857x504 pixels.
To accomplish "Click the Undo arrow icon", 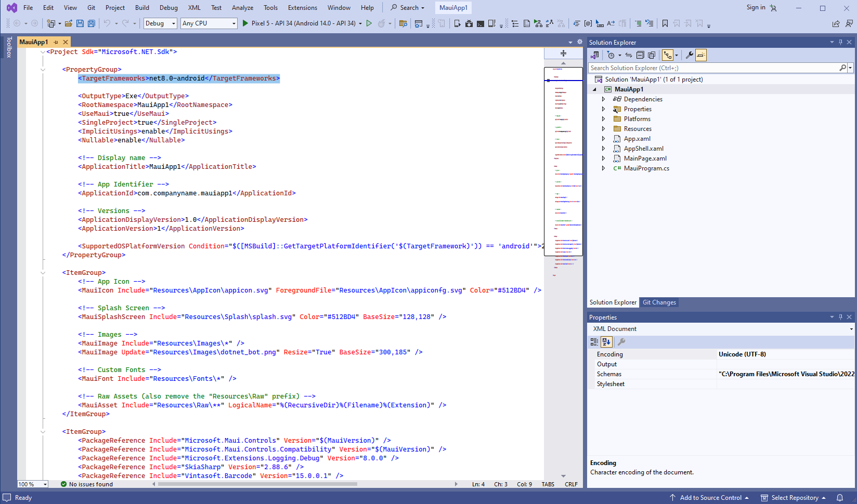I will 107,23.
